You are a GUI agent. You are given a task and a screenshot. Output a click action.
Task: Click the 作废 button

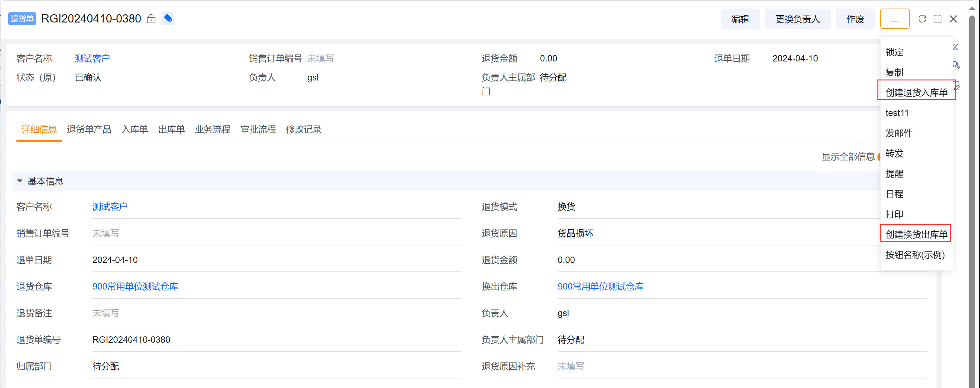pyautogui.click(x=855, y=18)
